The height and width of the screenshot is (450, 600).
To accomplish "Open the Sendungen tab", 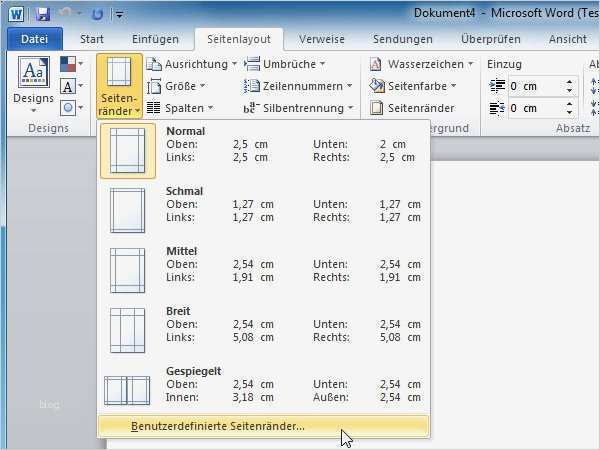I will 403,39.
